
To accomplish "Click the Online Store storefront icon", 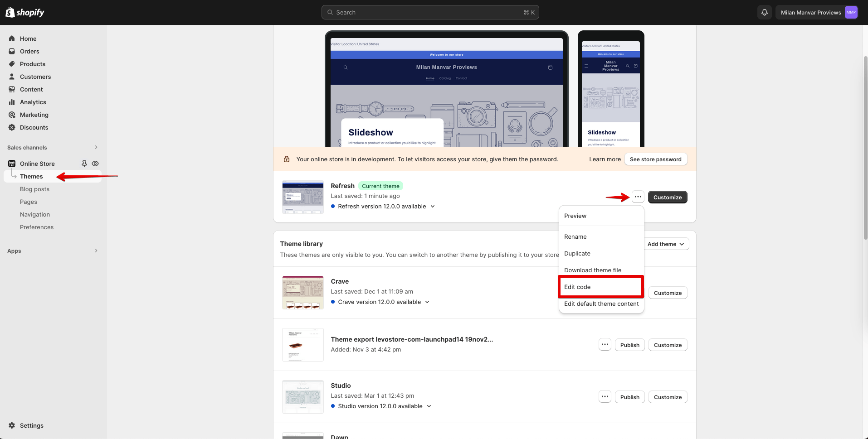I will (x=12, y=164).
